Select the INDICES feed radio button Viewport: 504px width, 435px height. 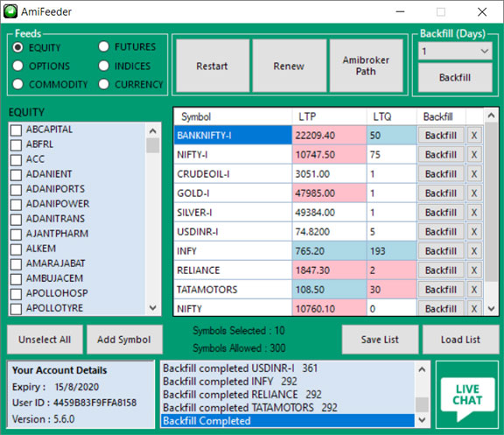104,66
